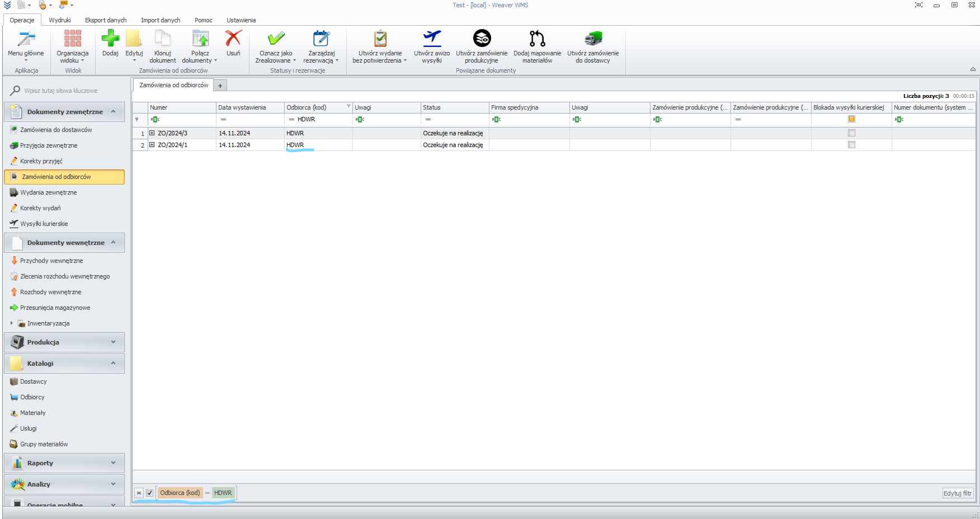This screenshot has height=519, width=980.
Task: Expand the Raporty section
Action: pyautogui.click(x=114, y=463)
